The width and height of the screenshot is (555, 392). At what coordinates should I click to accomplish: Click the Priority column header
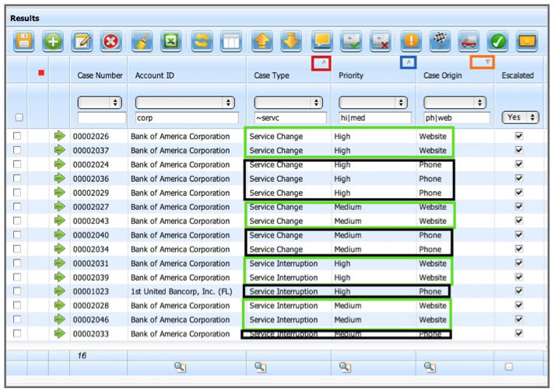pos(351,75)
